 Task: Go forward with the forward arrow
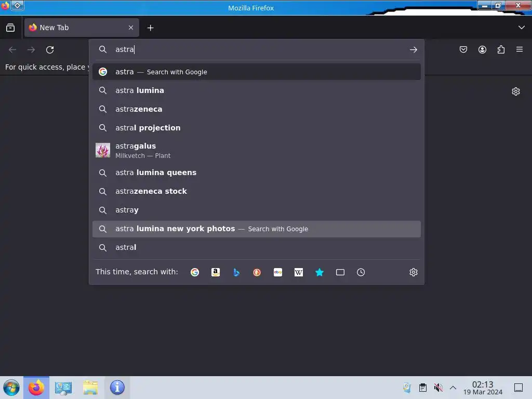[31, 50]
